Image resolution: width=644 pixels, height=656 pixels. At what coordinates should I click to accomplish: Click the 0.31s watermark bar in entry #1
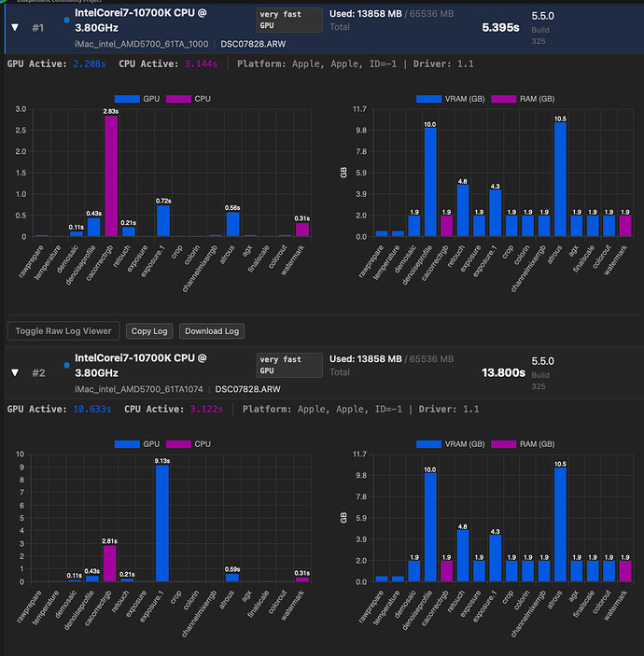[x=302, y=230]
